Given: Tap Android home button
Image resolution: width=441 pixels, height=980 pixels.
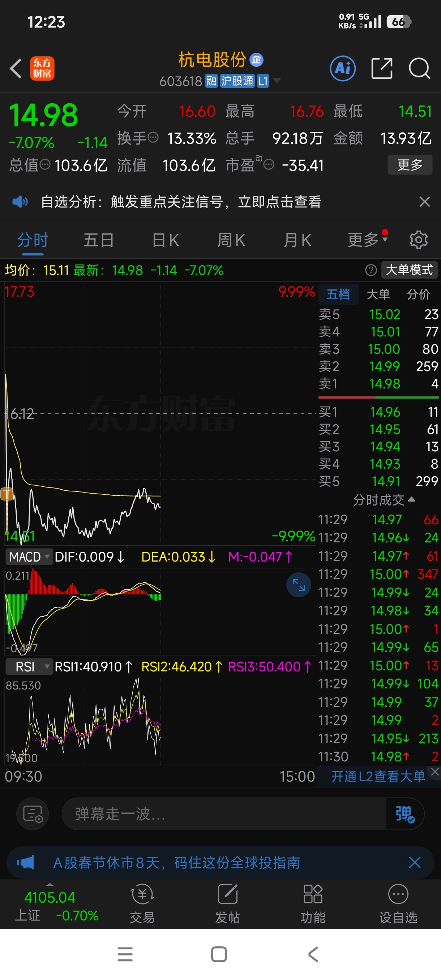Looking at the screenshot, I should tap(219, 954).
